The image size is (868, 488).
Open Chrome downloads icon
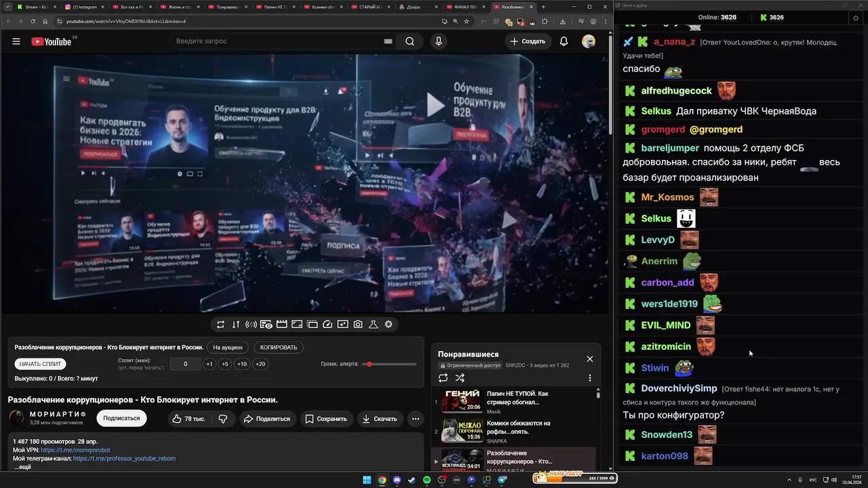pyautogui.click(x=563, y=21)
